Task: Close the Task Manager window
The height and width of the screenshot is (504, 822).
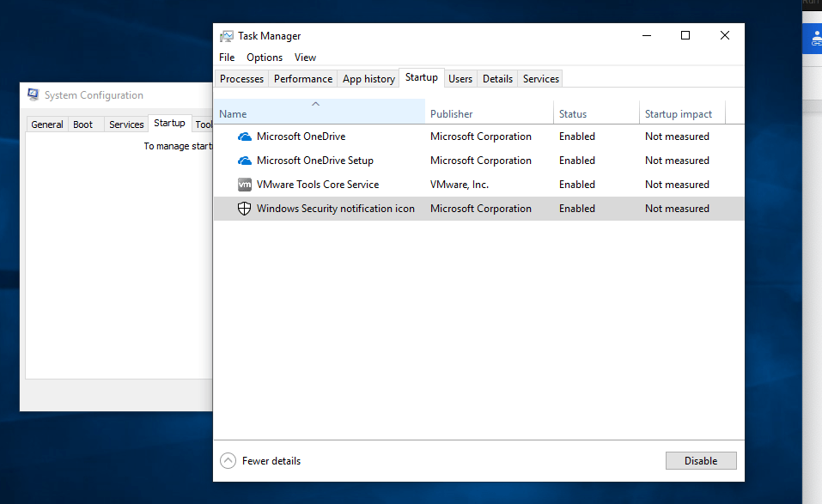Action: [x=724, y=35]
